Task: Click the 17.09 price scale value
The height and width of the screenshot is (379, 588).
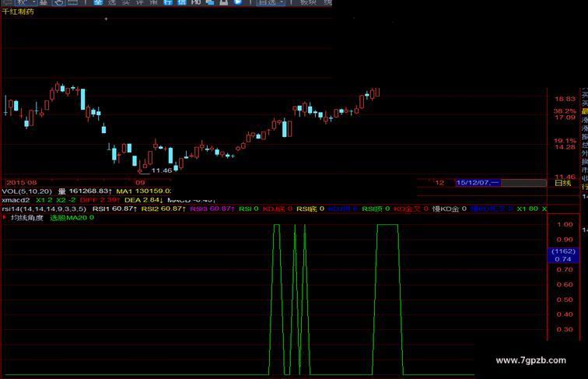Action: click(x=565, y=118)
